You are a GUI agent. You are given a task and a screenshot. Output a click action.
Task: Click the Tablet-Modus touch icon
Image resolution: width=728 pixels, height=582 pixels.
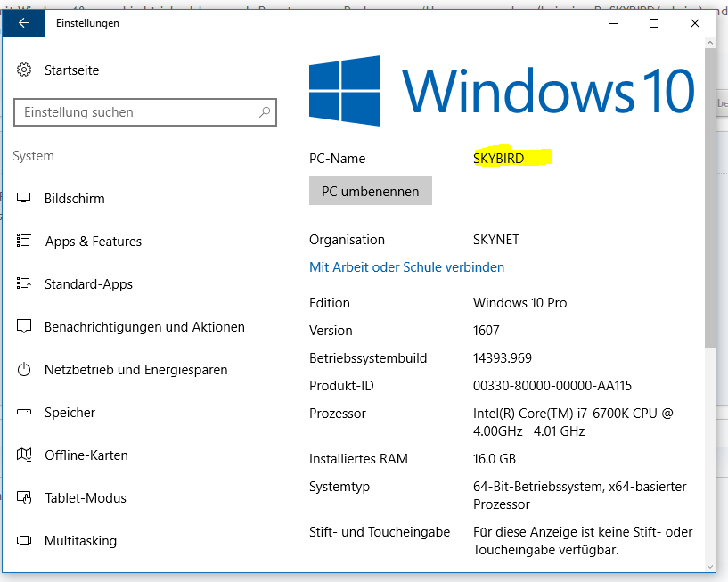(x=24, y=498)
